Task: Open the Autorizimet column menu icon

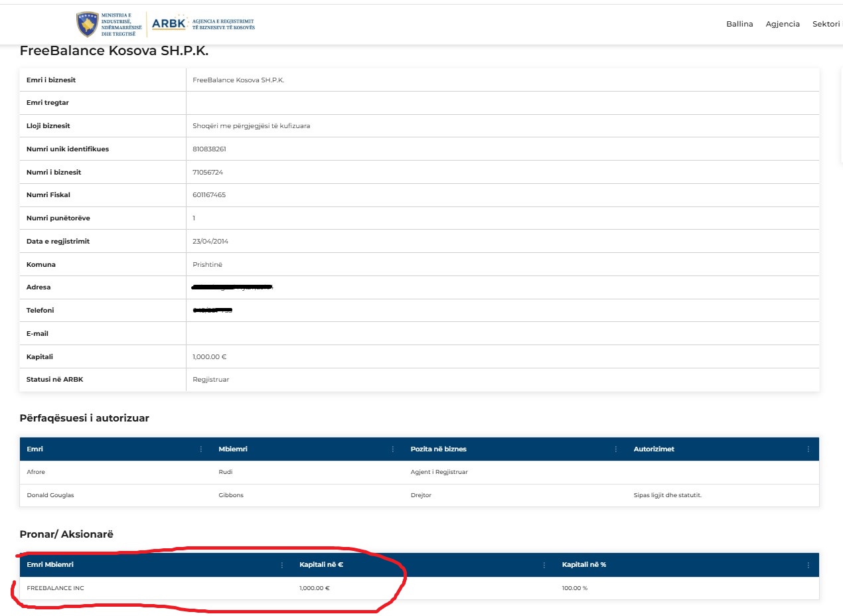Action: point(808,449)
